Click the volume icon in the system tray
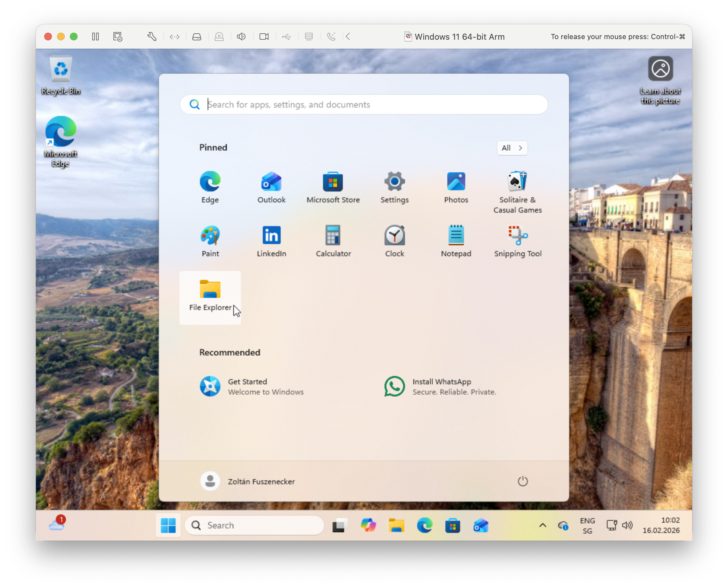 coord(628,525)
